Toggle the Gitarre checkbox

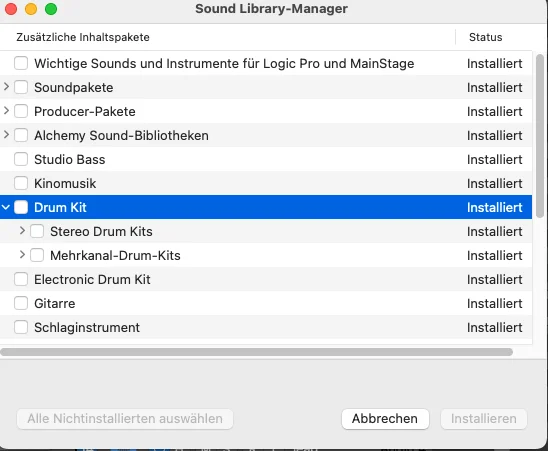tap(21, 303)
